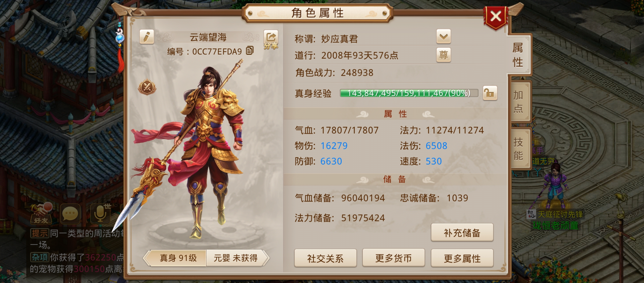Open the chat bubble icon
The width and height of the screenshot is (644, 283).
[70, 214]
